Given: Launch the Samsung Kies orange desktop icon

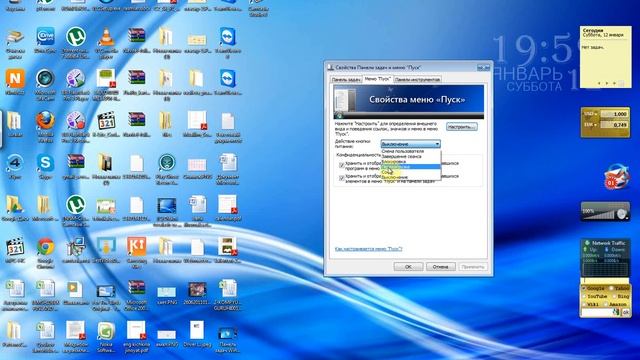Looking at the screenshot, I should [x=136, y=247].
